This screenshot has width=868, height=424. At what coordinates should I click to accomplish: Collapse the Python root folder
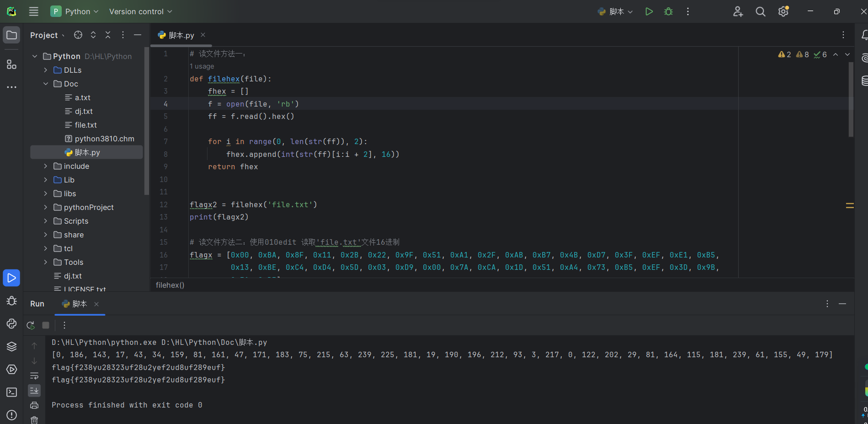pyautogui.click(x=35, y=56)
